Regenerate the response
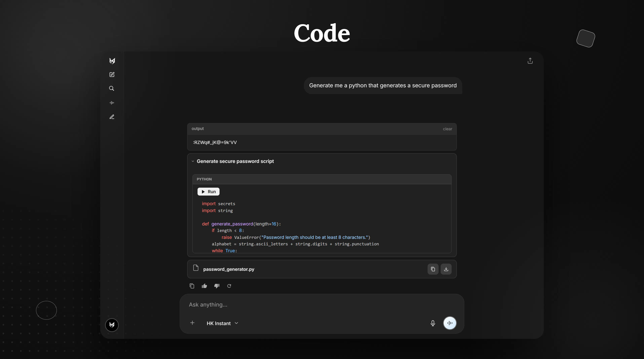This screenshot has height=359, width=644. click(x=229, y=286)
